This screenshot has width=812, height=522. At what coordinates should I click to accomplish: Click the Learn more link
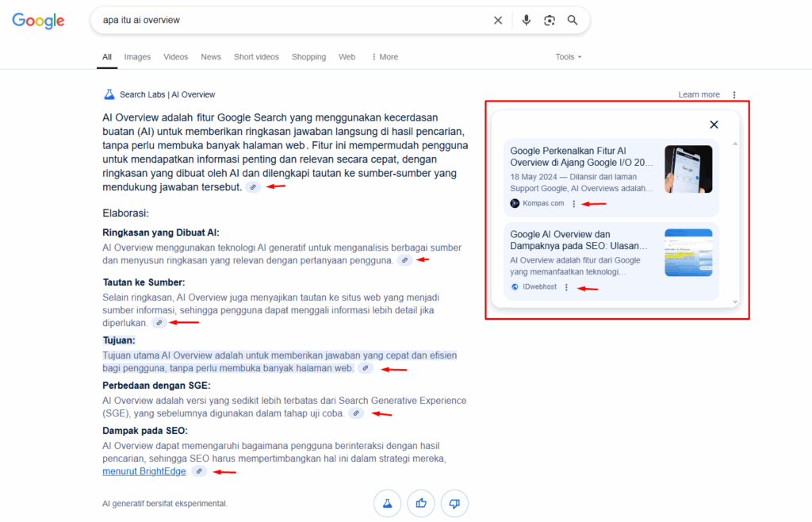[x=699, y=94]
